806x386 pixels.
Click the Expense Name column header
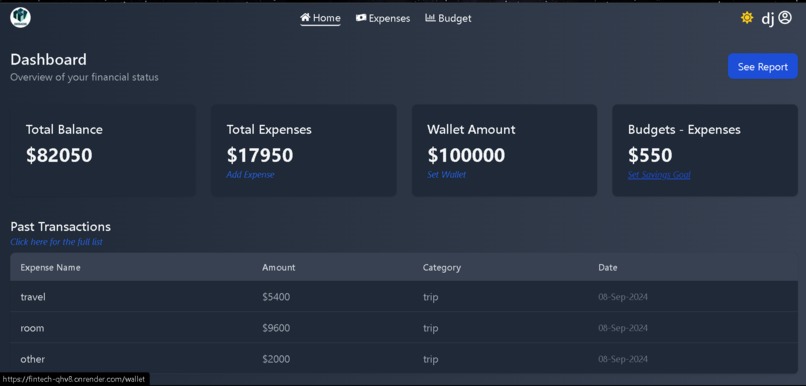tap(50, 267)
